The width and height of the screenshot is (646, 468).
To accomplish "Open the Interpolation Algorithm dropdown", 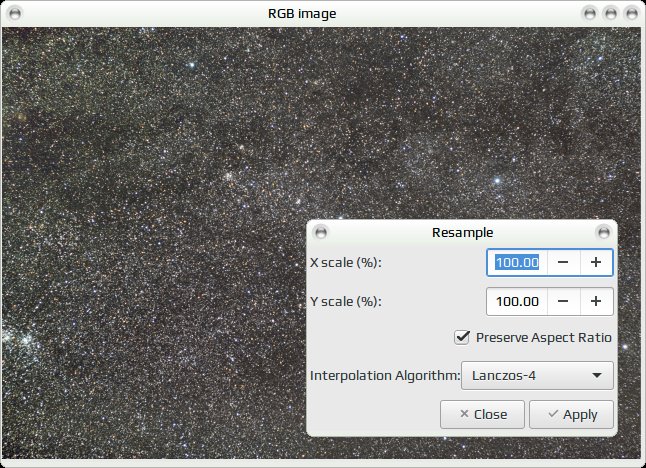I will [537, 375].
